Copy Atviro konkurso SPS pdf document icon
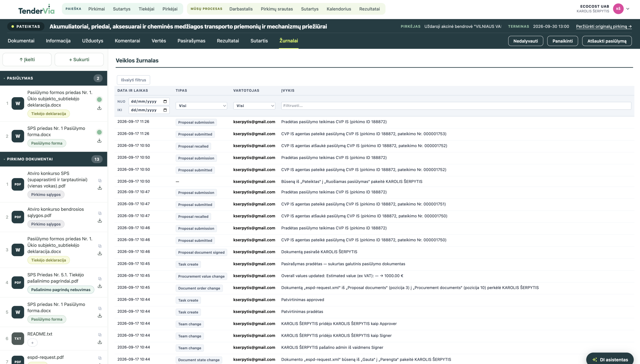Screen dimensions: 640x364 click(100, 181)
